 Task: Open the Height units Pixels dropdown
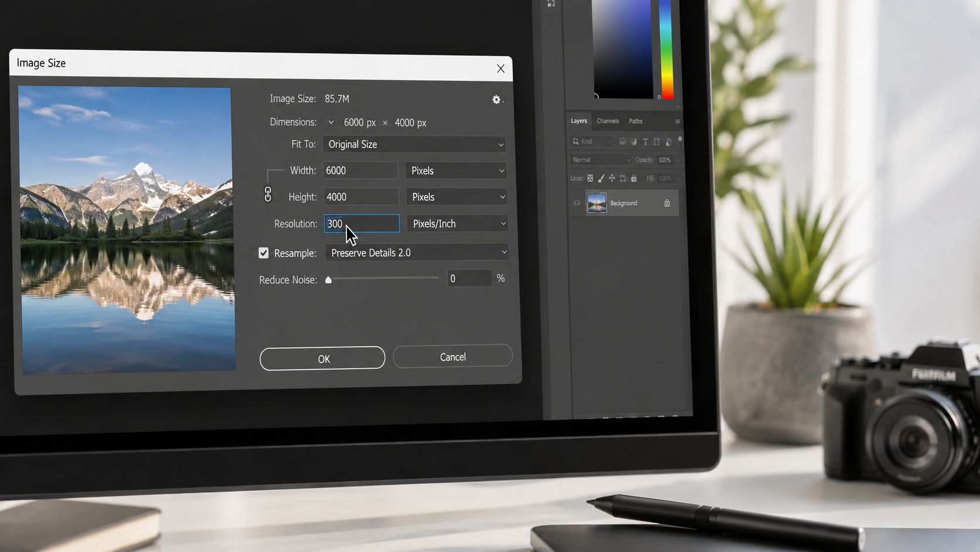coord(457,197)
